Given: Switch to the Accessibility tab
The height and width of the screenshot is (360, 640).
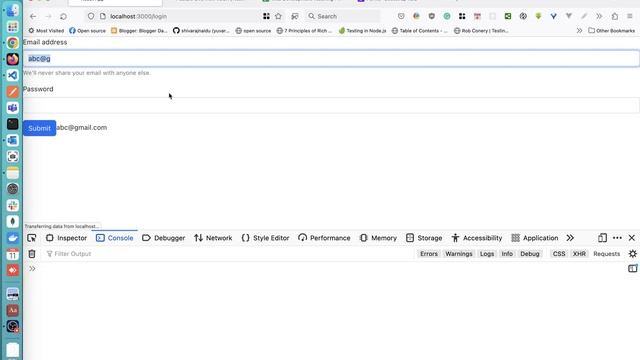Looking at the screenshot, I should tap(477, 238).
